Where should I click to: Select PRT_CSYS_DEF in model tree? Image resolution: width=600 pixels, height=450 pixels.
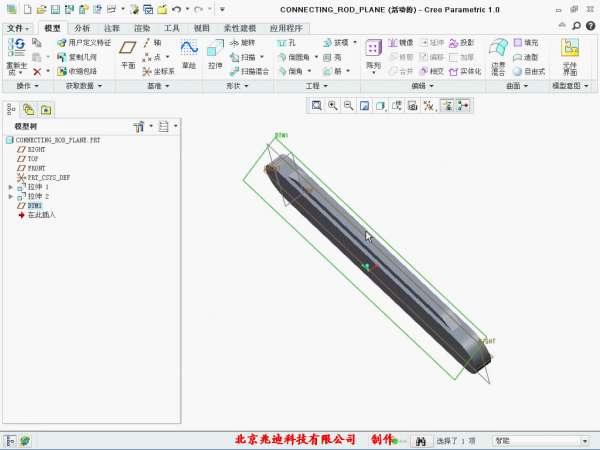pyautogui.click(x=49, y=178)
